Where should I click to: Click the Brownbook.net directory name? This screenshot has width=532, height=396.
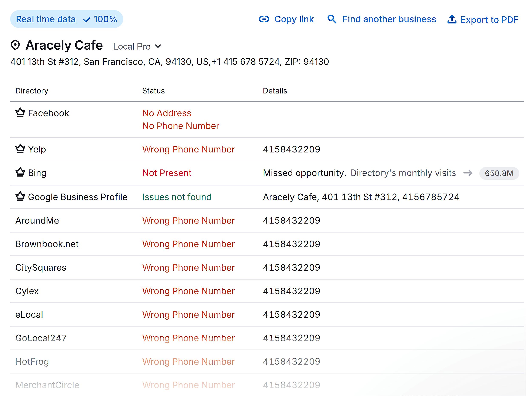[47, 244]
